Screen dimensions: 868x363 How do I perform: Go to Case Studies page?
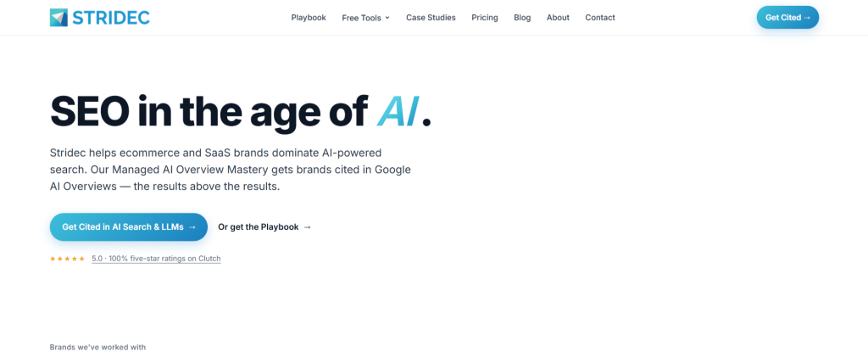(431, 18)
